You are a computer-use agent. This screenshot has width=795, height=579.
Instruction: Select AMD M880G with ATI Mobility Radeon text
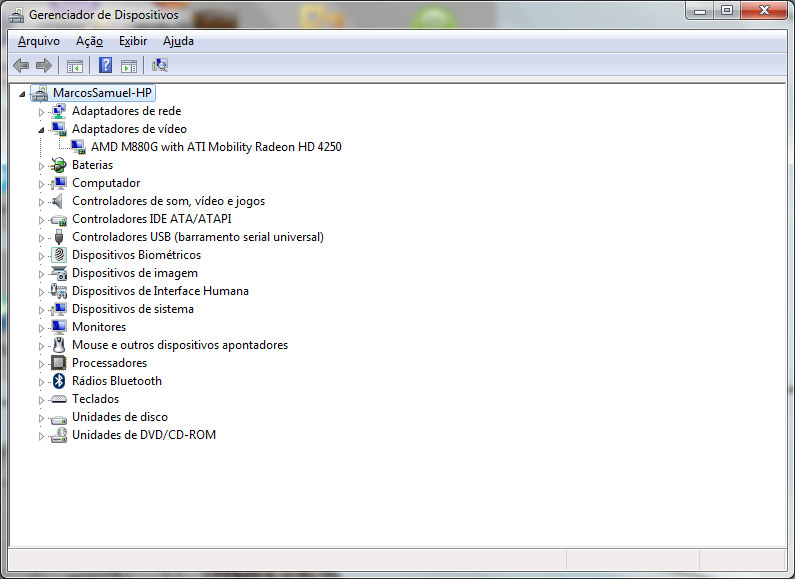(x=216, y=147)
